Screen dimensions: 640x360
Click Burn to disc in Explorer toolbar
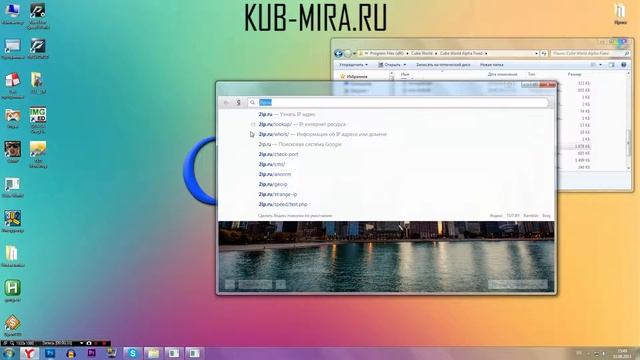coord(443,65)
